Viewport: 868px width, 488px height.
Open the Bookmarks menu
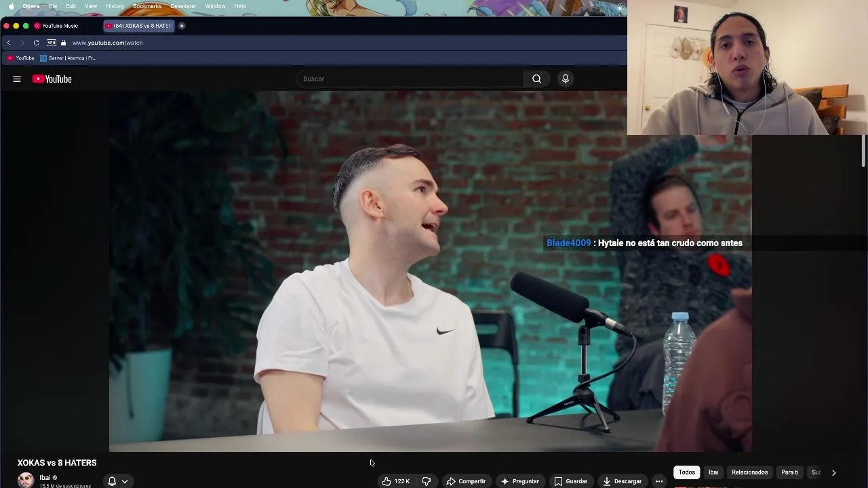[x=147, y=6]
